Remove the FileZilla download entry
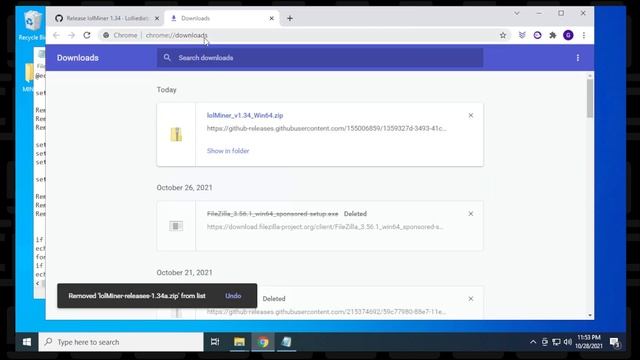This screenshot has height=360, width=640. pyautogui.click(x=471, y=214)
